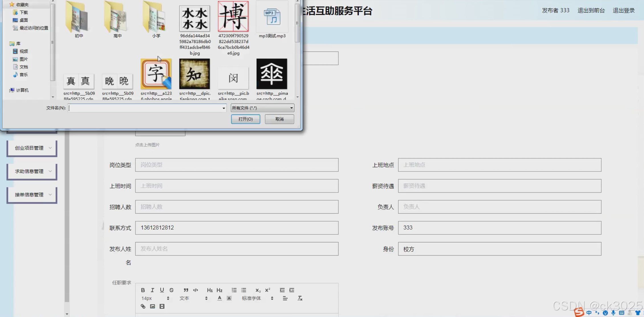The width and height of the screenshot is (644, 317).
Task: Toggle italic text in the editor
Action: click(153, 290)
